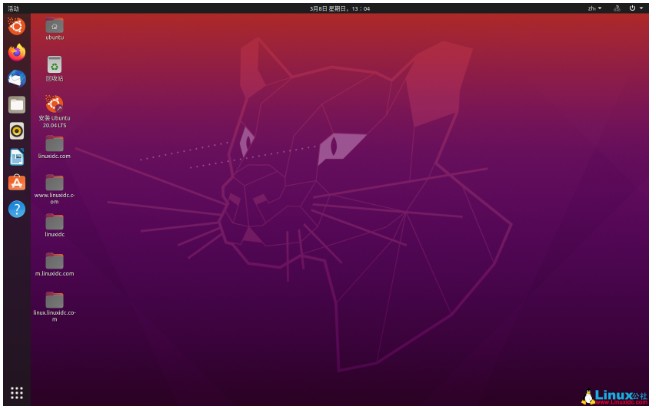Open Thunderbird mail from the dock
Screen dimensions: 656x408
coord(17,79)
